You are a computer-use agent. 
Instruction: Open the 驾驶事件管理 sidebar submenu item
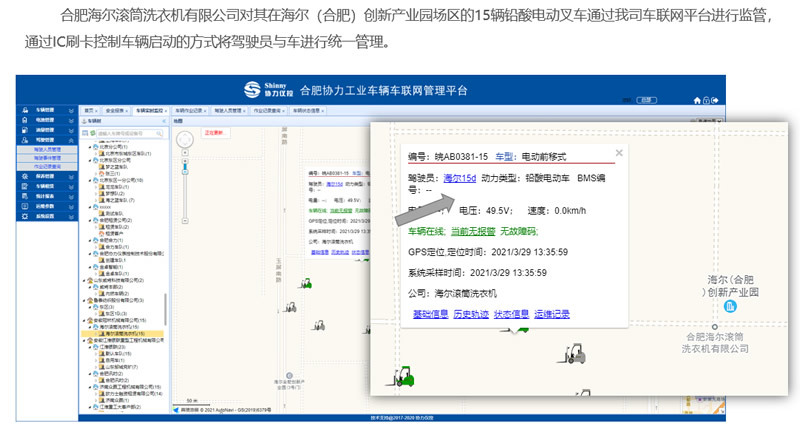coord(47,158)
